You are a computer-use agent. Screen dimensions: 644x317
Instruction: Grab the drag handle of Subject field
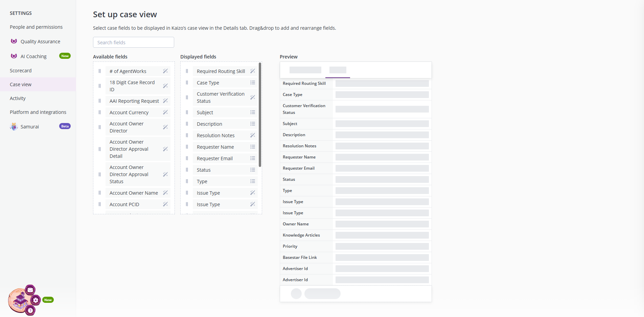click(x=187, y=112)
